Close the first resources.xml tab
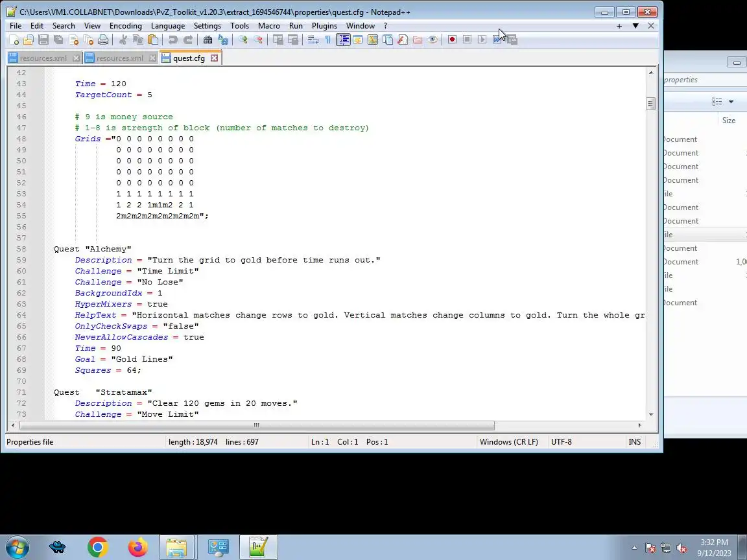747x560 pixels. click(77, 58)
